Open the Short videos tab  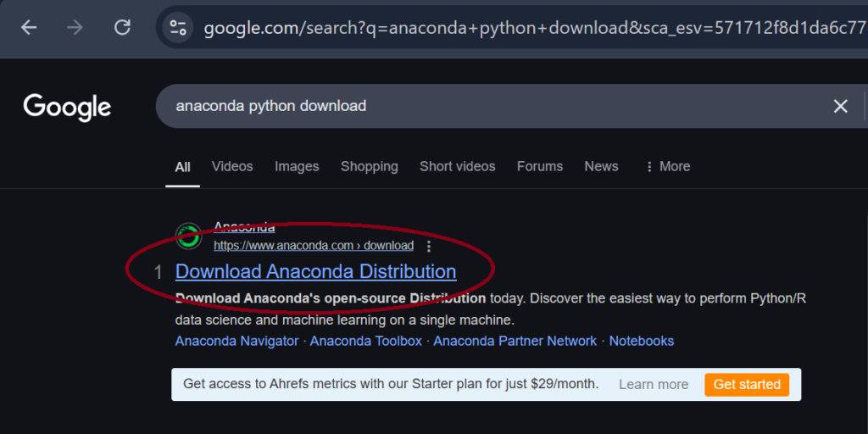pos(457,167)
